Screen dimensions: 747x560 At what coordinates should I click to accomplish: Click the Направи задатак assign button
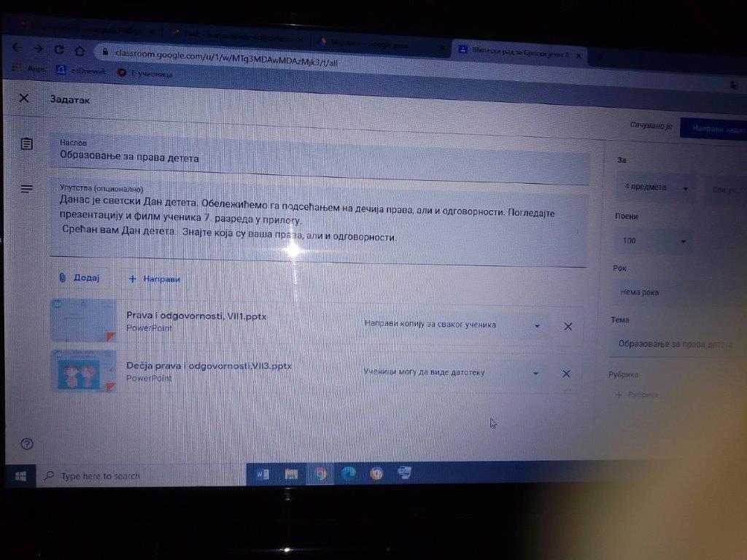pyautogui.click(x=713, y=128)
